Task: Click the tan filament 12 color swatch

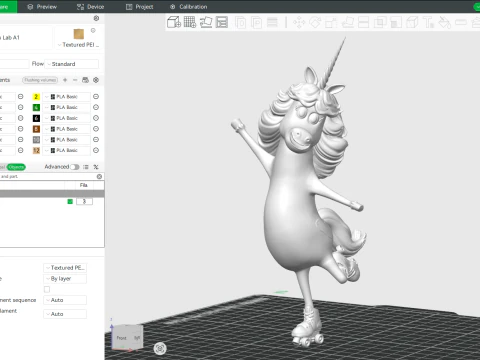Action: [x=36, y=150]
